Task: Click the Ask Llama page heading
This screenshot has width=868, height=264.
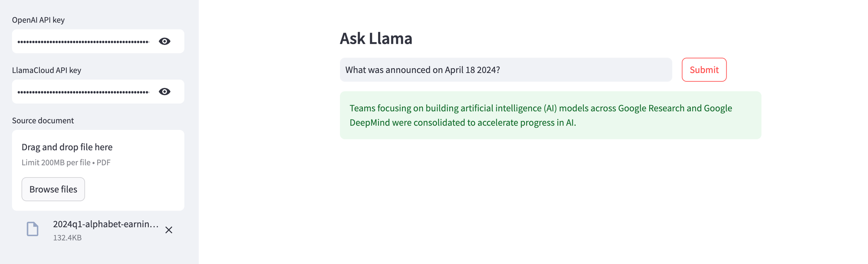Action: point(376,38)
